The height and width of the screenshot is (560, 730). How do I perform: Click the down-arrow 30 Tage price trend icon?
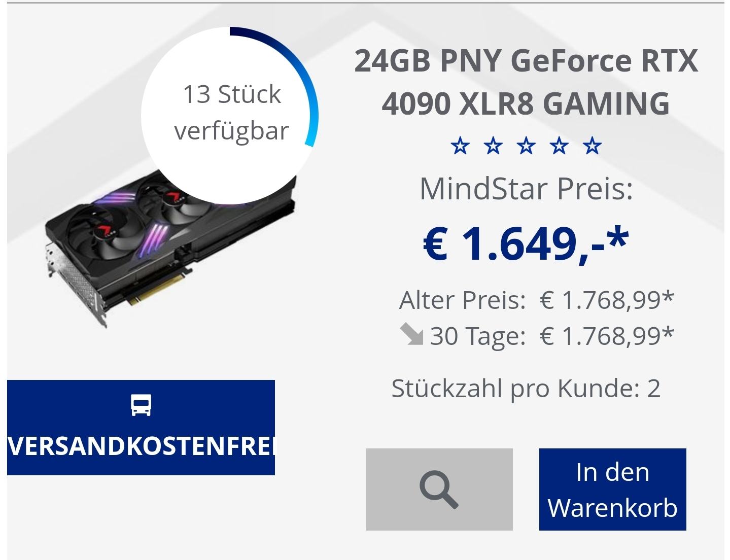(411, 335)
